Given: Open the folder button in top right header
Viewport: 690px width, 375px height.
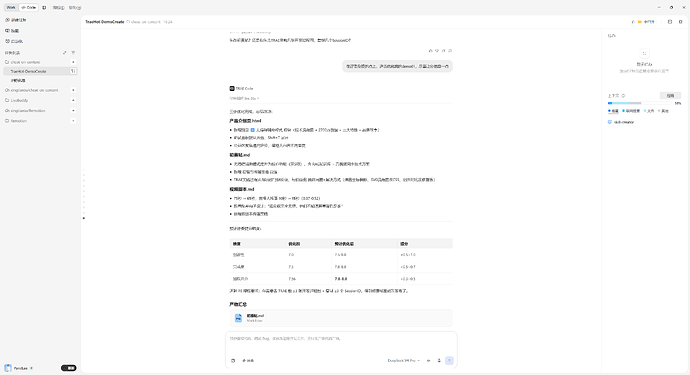Looking at the screenshot, I should 646,22.
